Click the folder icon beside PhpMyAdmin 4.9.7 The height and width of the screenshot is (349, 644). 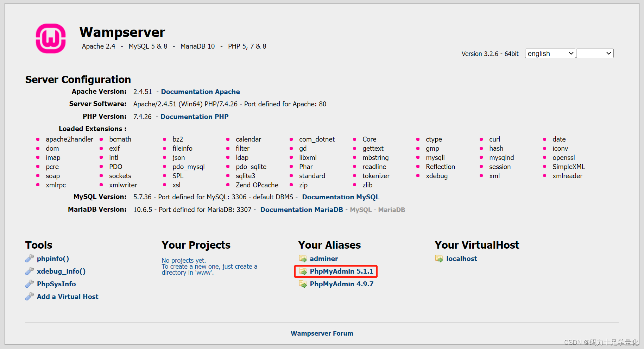(303, 284)
